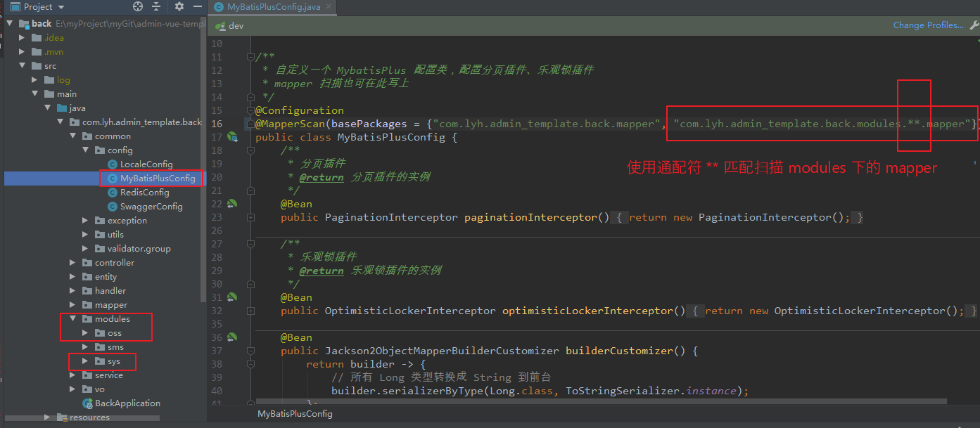Click the dev Spring profile icon

pyautogui.click(x=220, y=25)
